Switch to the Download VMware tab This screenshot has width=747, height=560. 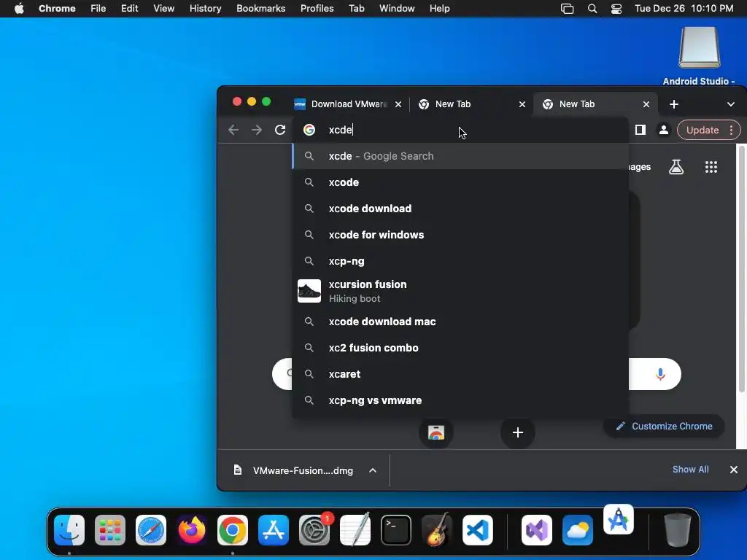click(x=348, y=104)
